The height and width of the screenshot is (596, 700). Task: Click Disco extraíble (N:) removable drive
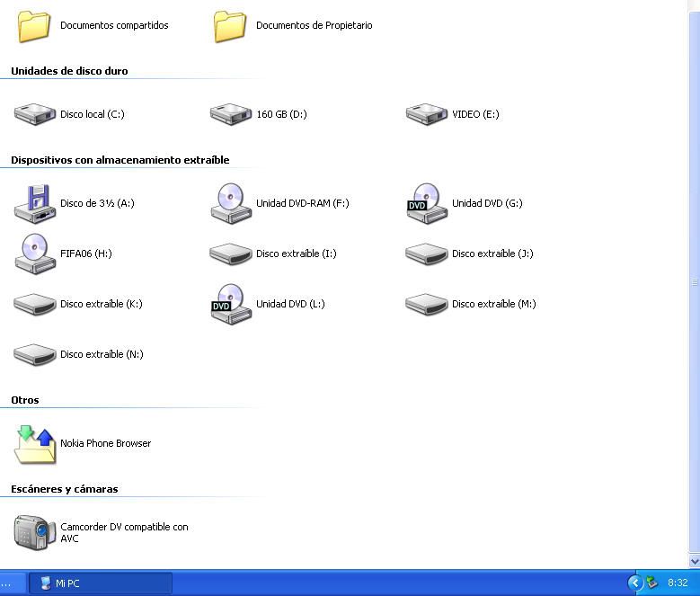(35, 354)
